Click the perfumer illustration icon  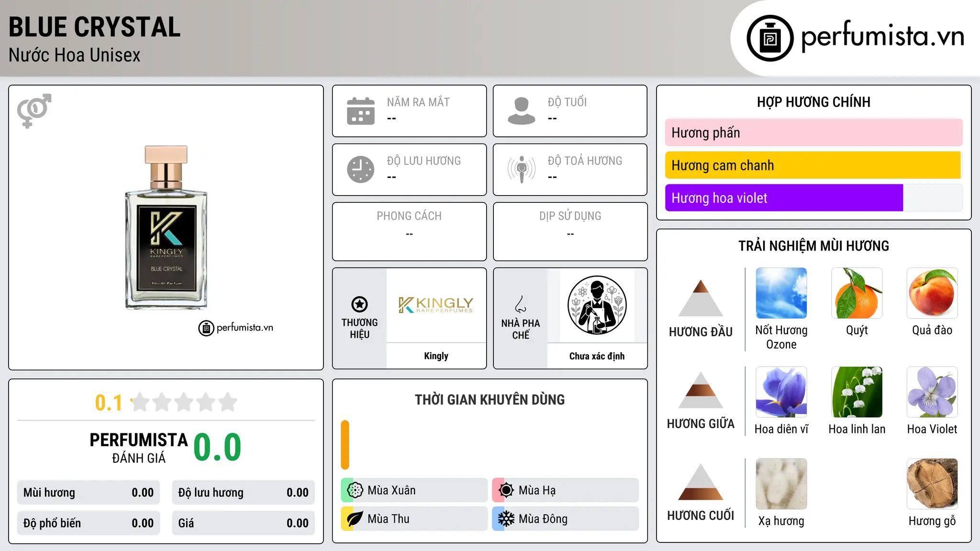[x=597, y=305]
